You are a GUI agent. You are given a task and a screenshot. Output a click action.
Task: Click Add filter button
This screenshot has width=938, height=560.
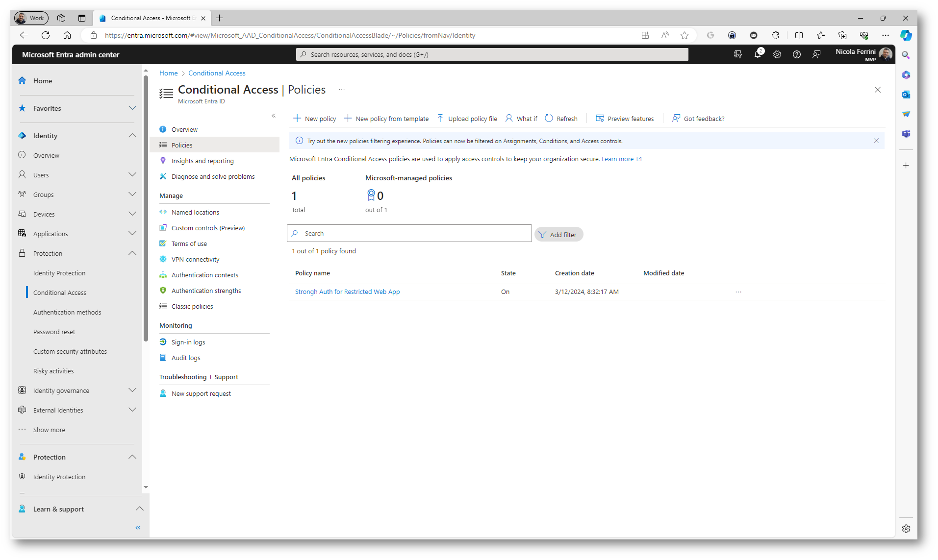559,235
